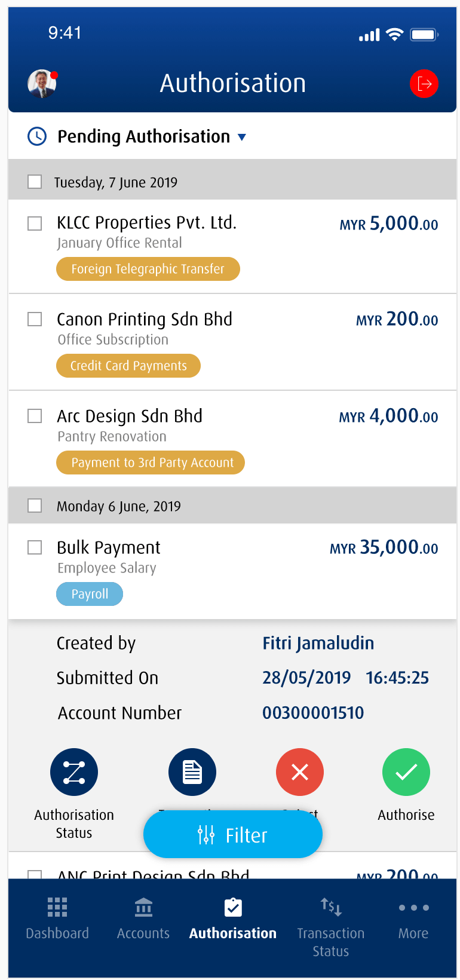This screenshot has width=460, height=980.
Task: Authorise using the green checkmark icon
Action: (406, 772)
